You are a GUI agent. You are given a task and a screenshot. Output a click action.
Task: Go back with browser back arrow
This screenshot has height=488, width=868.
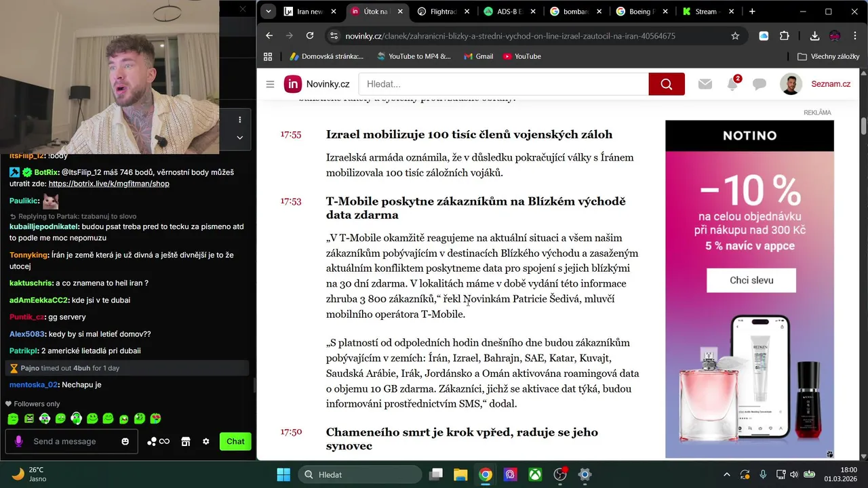[269, 36]
